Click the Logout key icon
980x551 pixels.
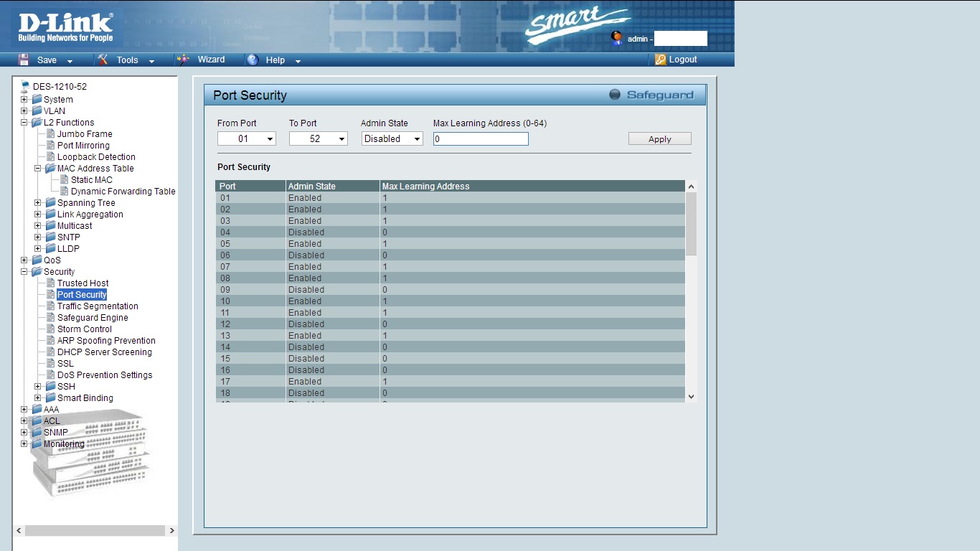coord(661,60)
